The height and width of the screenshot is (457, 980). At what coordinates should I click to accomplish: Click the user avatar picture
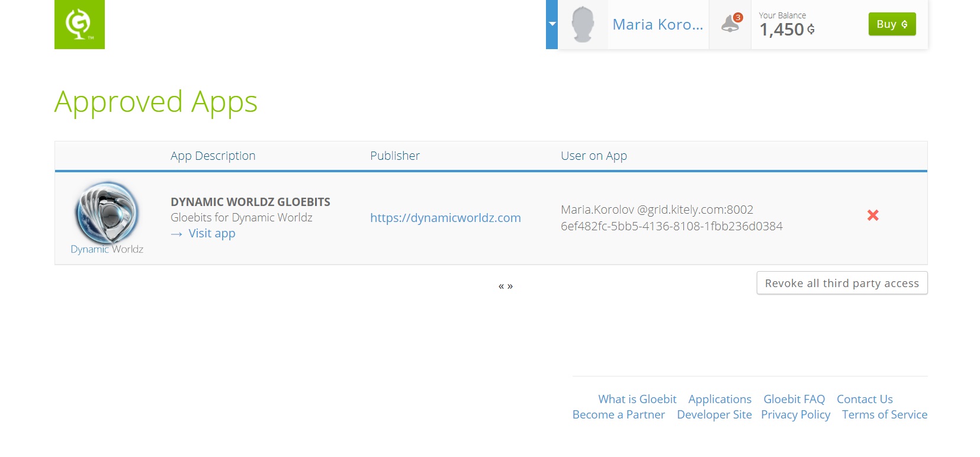(583, 24)
